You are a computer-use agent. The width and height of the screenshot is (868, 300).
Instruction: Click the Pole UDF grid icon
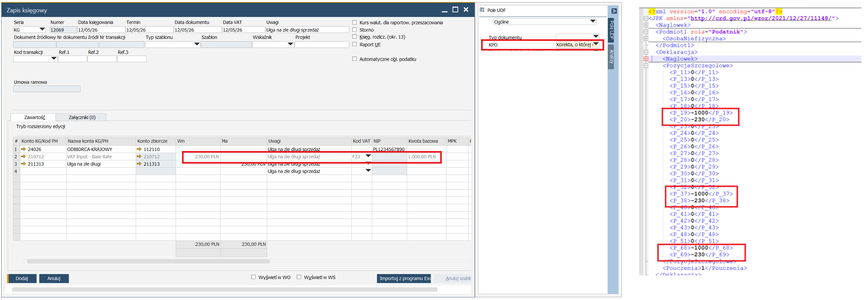click(482, 10)
